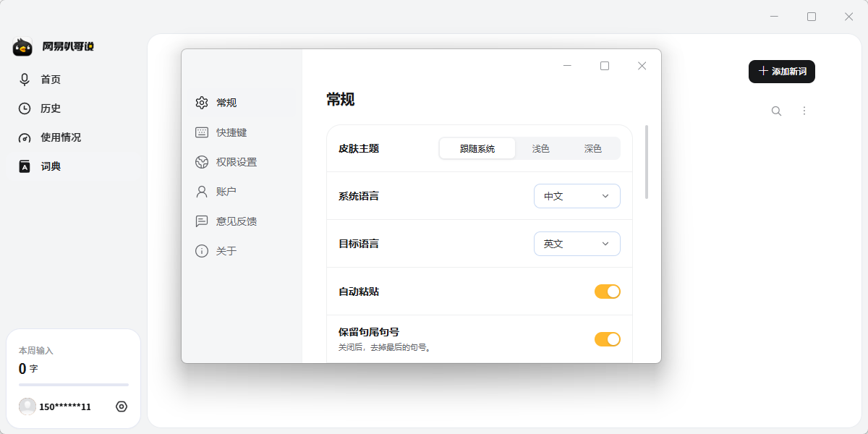Click the gear icon beside 常规
868x434 pixels.
click(202, 103)
